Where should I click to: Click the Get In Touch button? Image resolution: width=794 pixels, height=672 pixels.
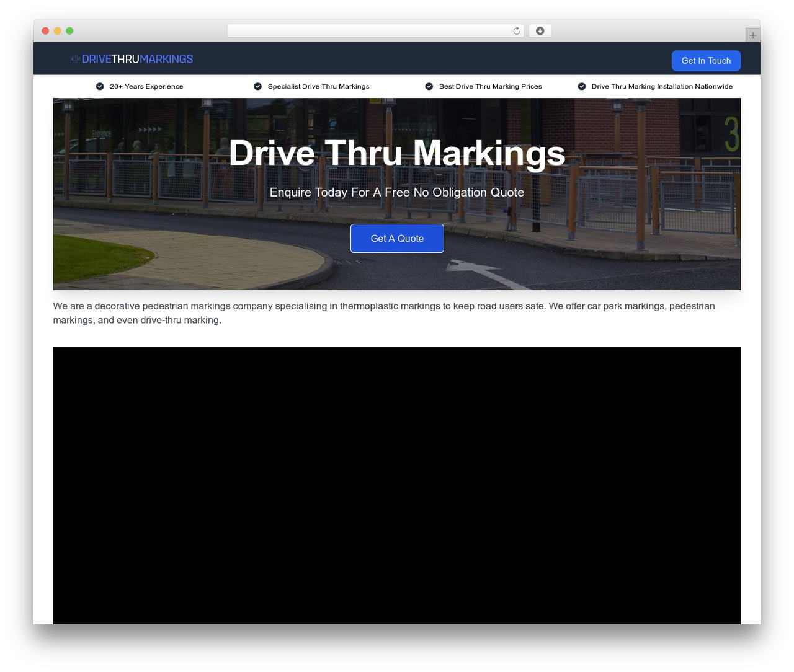tap(706, 61)
